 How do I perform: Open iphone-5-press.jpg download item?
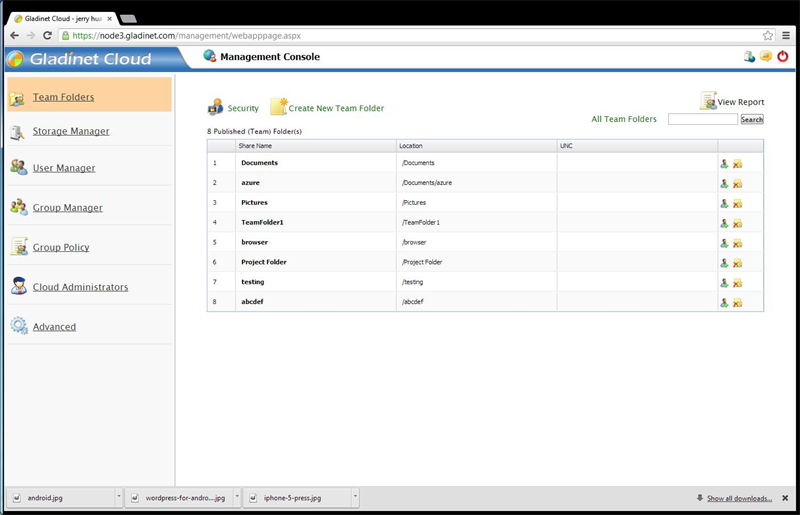298,498
